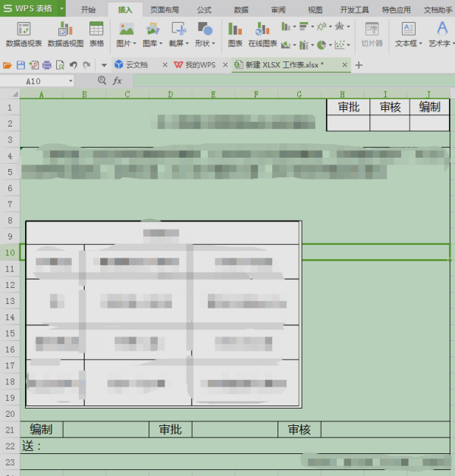Click the fx insert function icon
This screenshot has height=476, width=455.
pos(118,81)
